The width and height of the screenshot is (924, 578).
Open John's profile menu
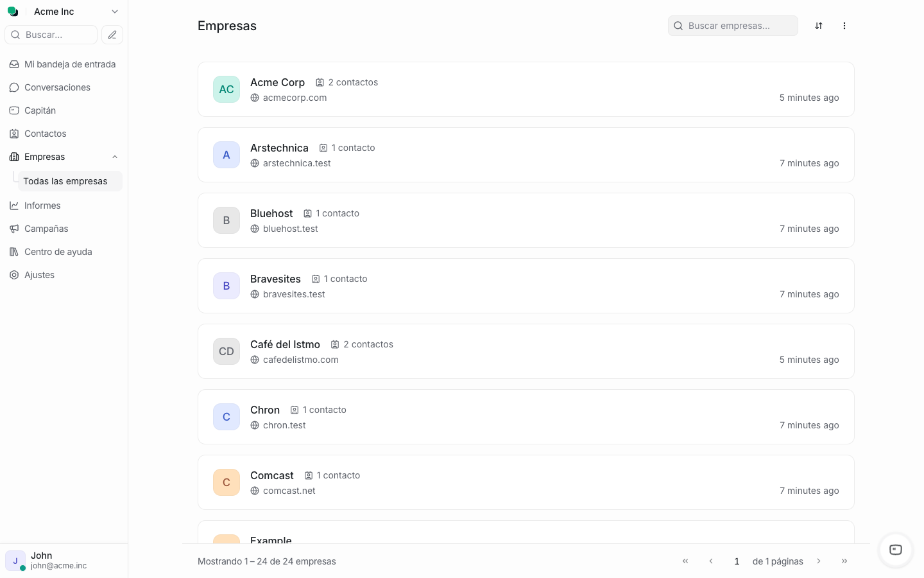pos(64,561)
